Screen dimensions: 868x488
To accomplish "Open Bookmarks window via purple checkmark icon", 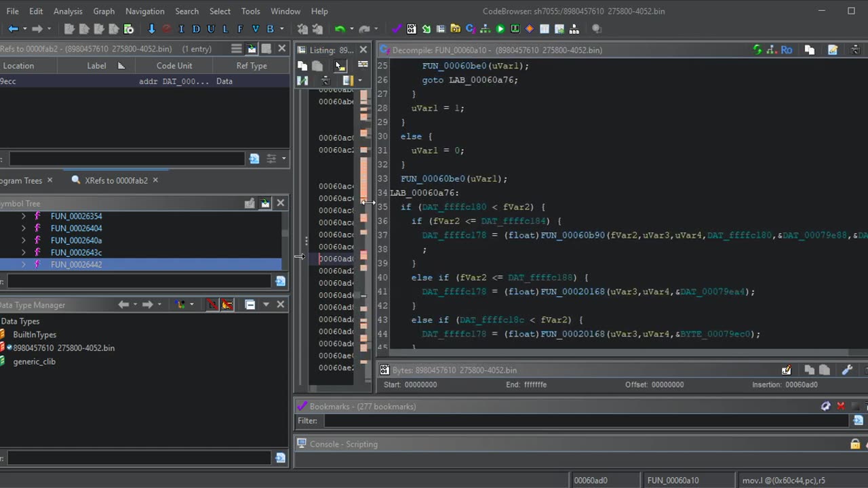I will (x=395, y=28).
